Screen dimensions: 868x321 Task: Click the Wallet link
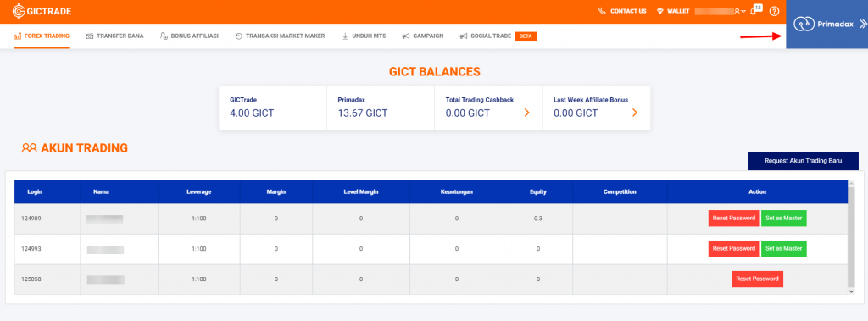coord(678,11)
